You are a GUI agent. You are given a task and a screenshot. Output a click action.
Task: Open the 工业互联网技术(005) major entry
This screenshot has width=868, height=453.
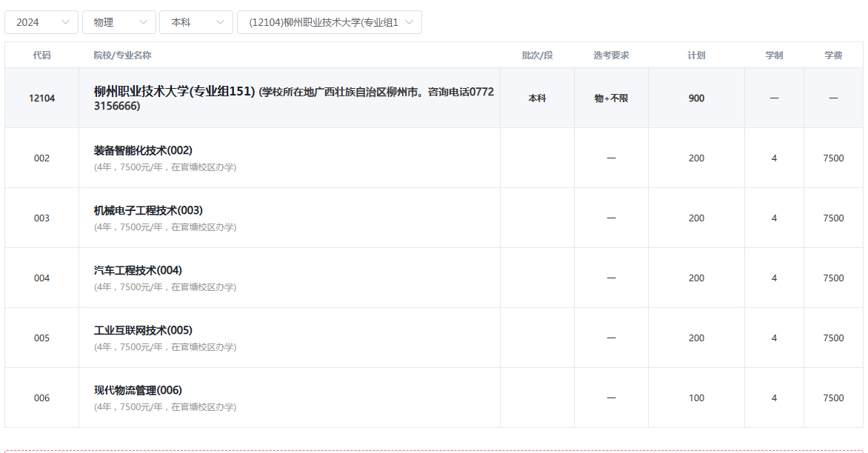(x=143, y=330)
